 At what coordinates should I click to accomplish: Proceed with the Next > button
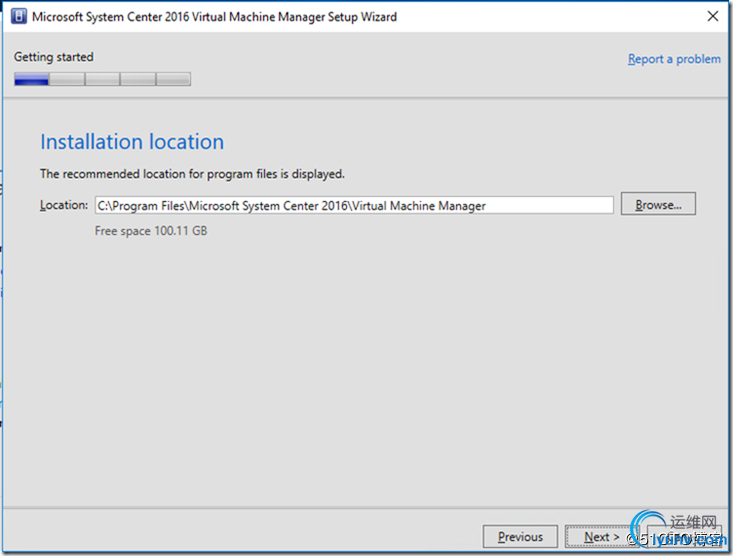[x=601, y=536]
